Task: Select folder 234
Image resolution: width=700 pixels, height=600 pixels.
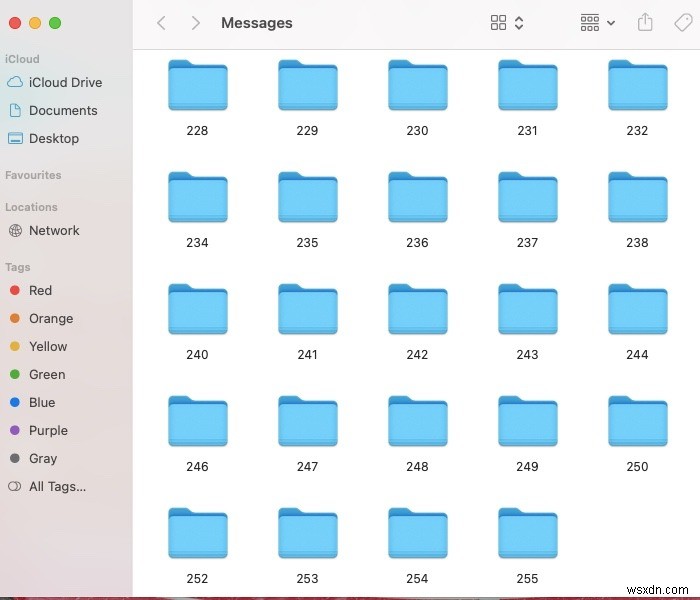Action: pos(198,197)
